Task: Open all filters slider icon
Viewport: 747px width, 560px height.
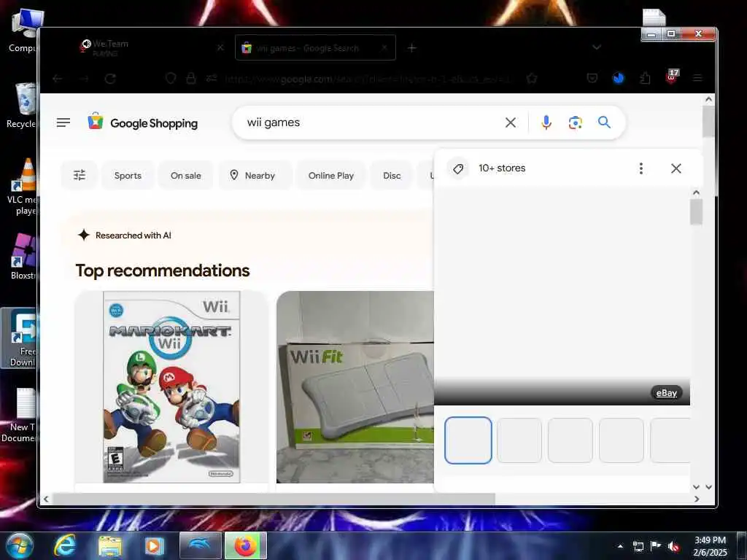Action: [80, 175]
